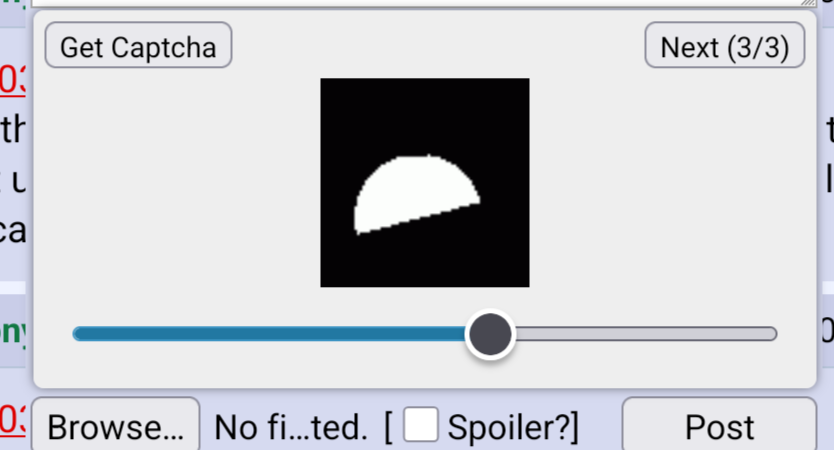
Task: Jump the slider to its starting end
Action: coord(77,334)
